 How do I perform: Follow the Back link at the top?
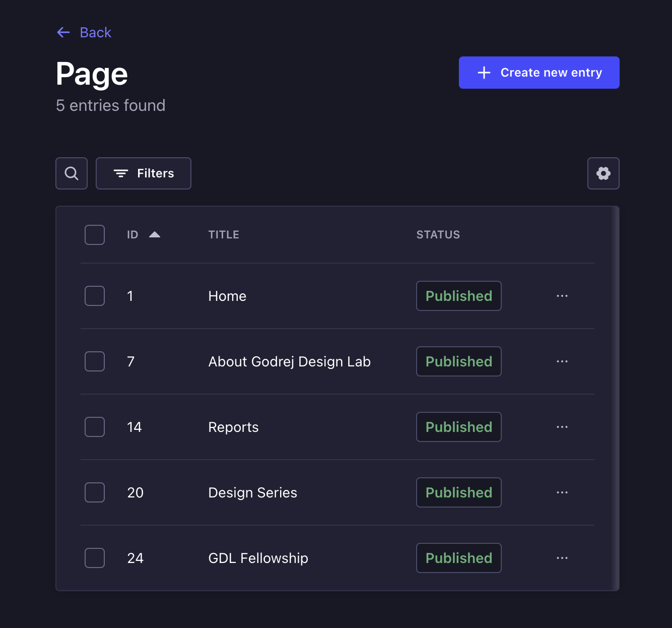pyautogui.click(x=95, y=32)
